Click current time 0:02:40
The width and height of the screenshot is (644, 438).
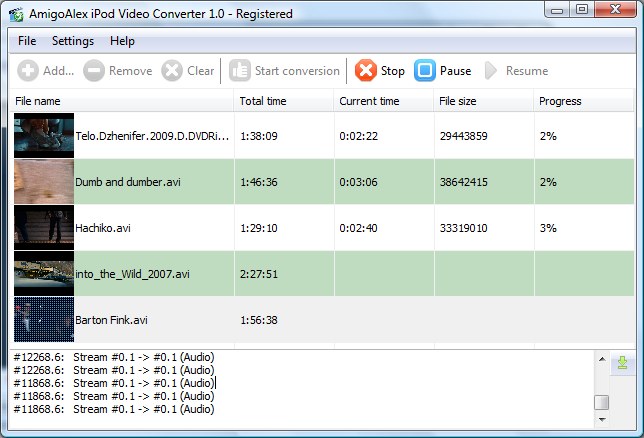pos(359,228)
